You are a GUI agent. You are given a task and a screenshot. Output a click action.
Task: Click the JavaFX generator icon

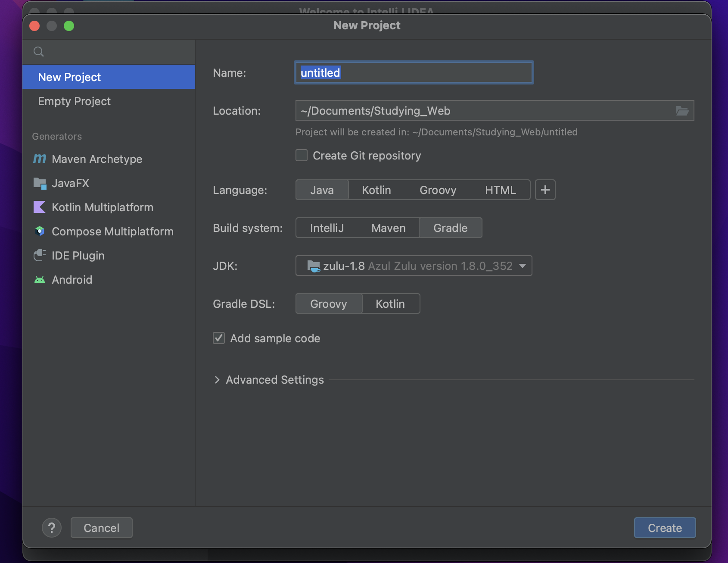click(x=40, y=183)
